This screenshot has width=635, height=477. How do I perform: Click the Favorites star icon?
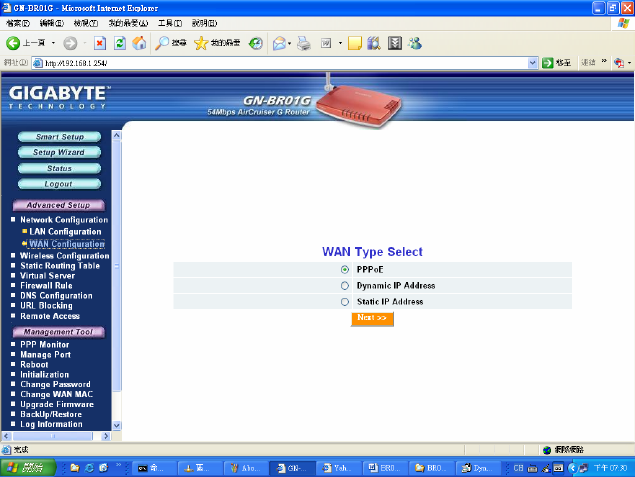[200, 43]
